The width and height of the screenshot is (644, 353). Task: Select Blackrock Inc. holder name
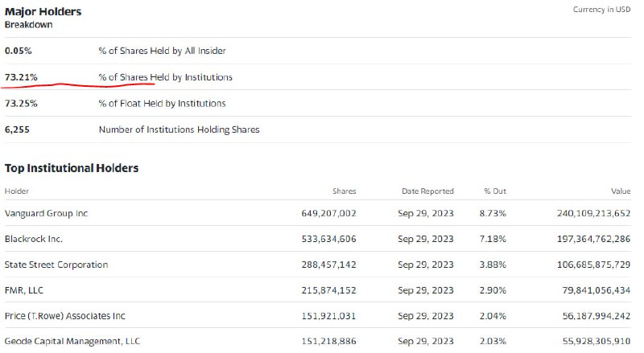34,240
